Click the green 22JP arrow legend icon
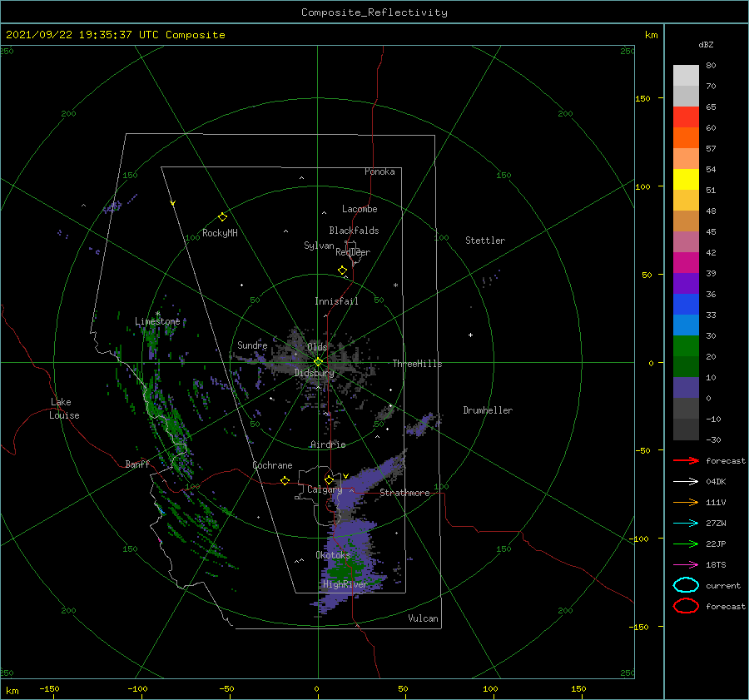This screenshot has height=700, width=749. [x=686, y=544]
